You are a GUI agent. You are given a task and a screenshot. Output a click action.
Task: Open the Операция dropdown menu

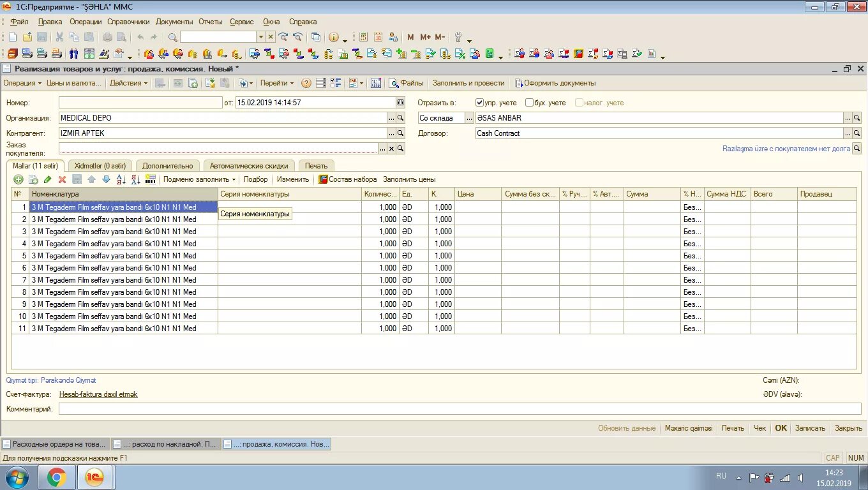[x=22, y=83]
